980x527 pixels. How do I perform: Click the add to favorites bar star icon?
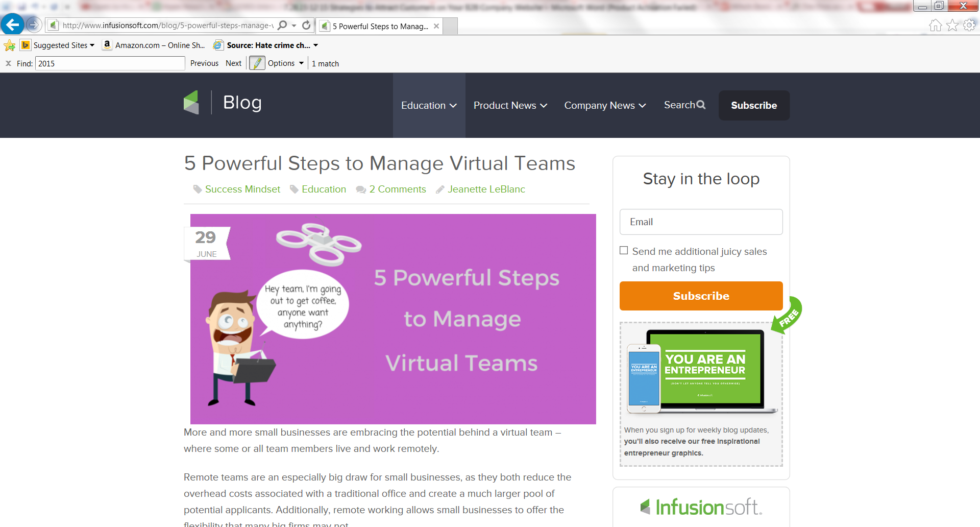(10, 45)
